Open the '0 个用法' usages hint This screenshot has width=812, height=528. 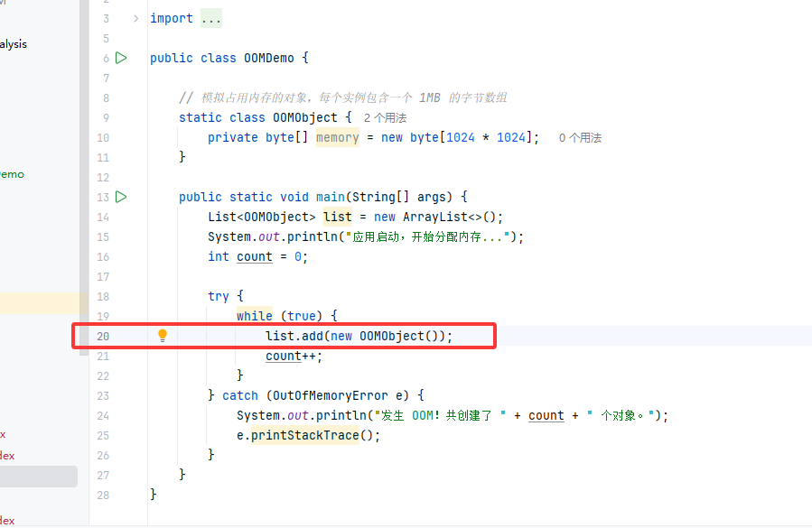tap(580, 138)
